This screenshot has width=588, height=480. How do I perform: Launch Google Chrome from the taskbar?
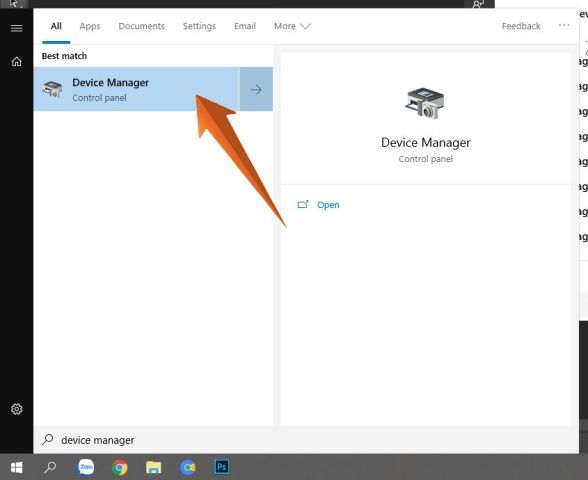click(x=120, y=468)
